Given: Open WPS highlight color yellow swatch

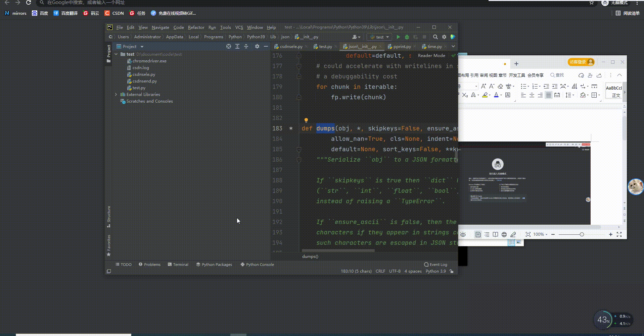Looking at the screenshot, I should pos(485,95).
